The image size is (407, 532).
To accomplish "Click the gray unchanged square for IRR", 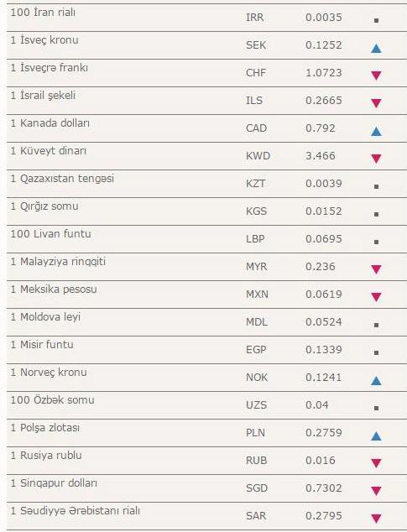I will [x=376, y=20].
